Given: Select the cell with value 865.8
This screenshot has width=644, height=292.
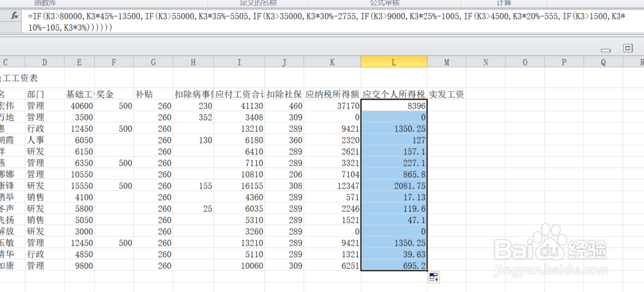Looking at the screenshot, I should click(x=394, y=174).
